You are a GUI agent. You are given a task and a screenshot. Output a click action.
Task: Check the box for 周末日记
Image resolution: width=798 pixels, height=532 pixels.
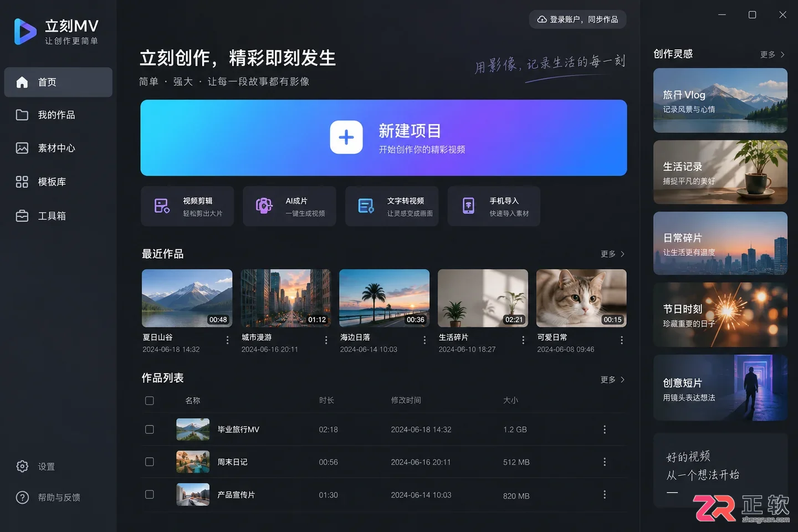click(150, 462)
